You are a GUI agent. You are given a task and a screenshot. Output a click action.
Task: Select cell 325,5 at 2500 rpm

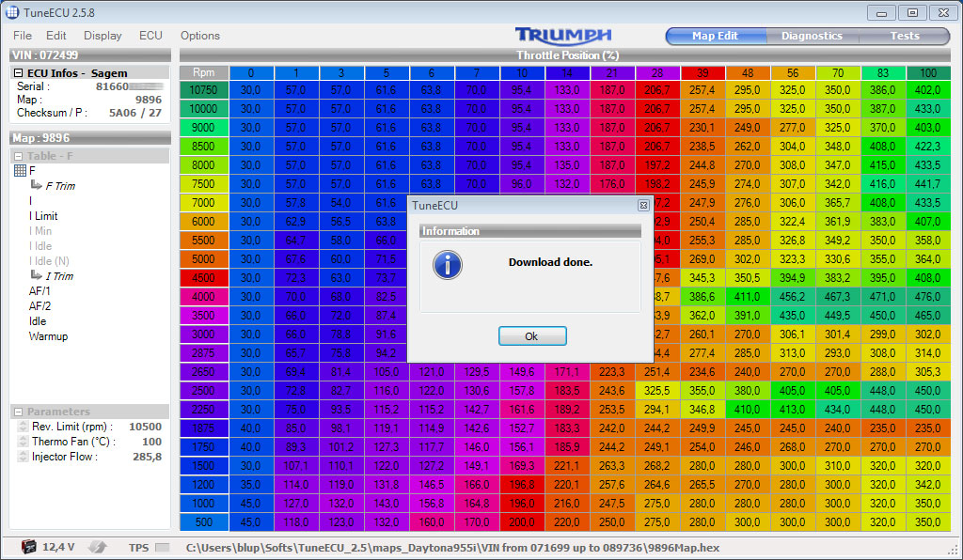tap(657, 390)
